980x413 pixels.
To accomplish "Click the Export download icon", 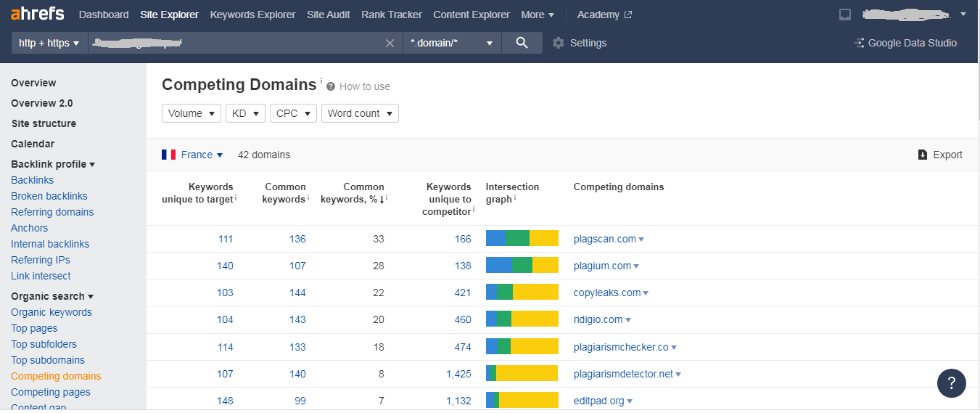I will click(x=923, y=155).
